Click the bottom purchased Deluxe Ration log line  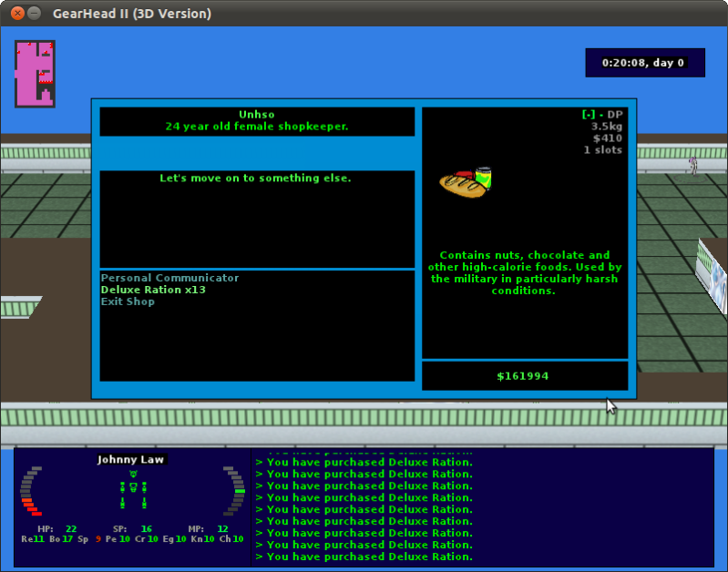(x=364, y=557)
